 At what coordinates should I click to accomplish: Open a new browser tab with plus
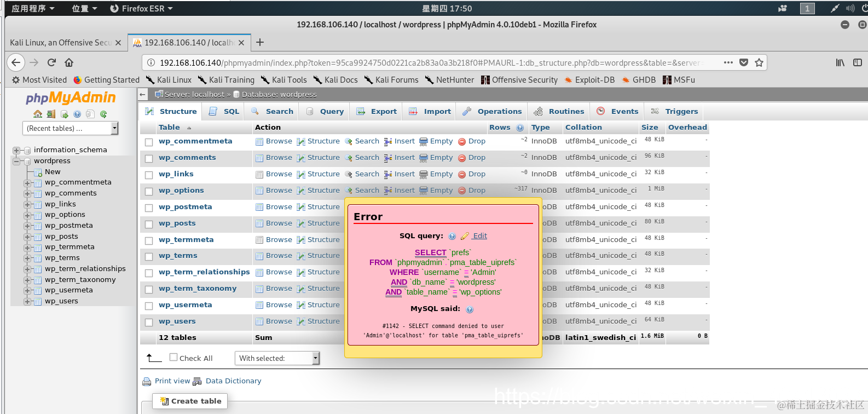coord(260,42)
